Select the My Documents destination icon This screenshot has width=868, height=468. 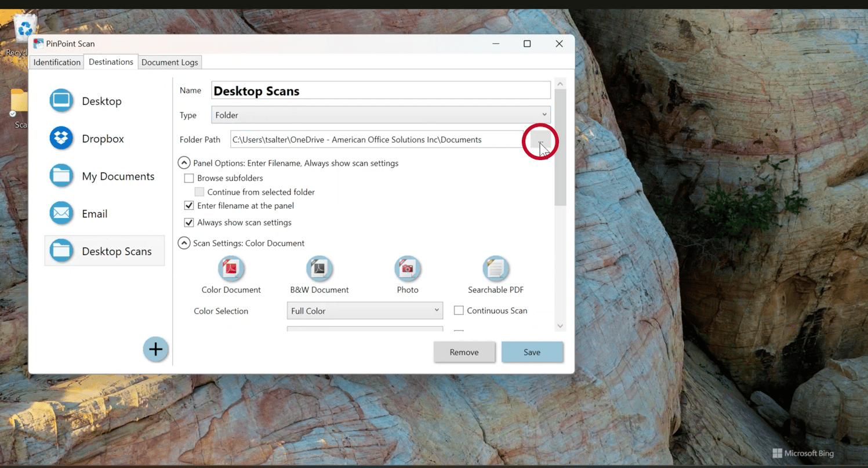[x=61, y=176]
